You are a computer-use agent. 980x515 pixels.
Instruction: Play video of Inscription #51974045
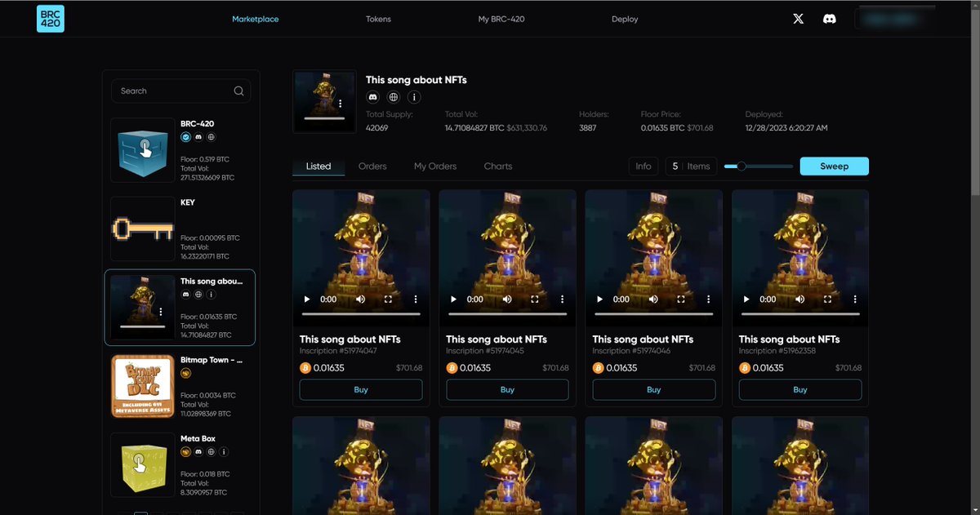coord(453,300)
